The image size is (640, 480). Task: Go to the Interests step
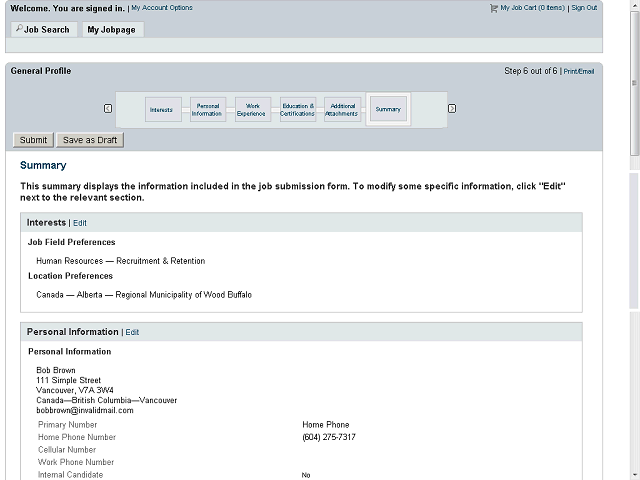point(163,109)
